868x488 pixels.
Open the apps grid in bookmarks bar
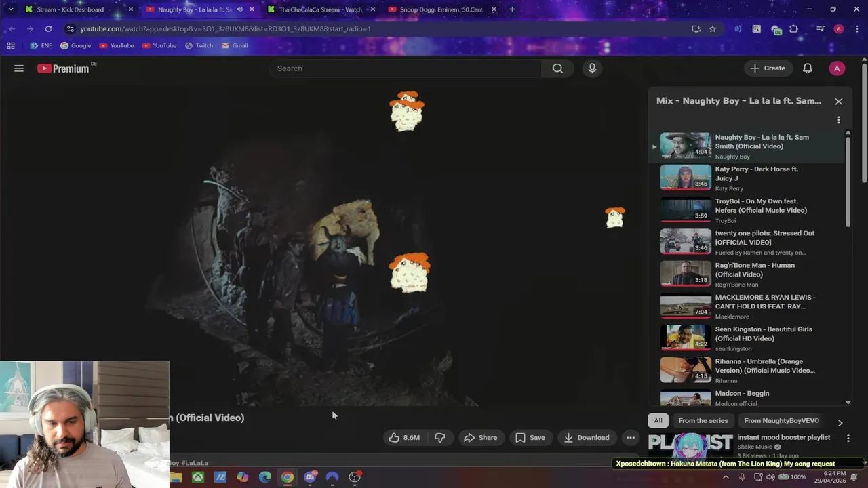(x=11, y=46)
